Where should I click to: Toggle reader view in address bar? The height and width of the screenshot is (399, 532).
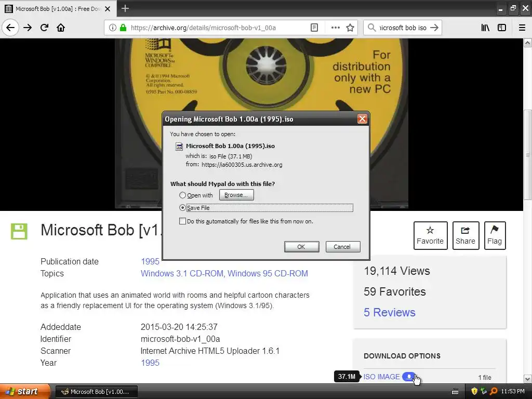click(314, 28)
